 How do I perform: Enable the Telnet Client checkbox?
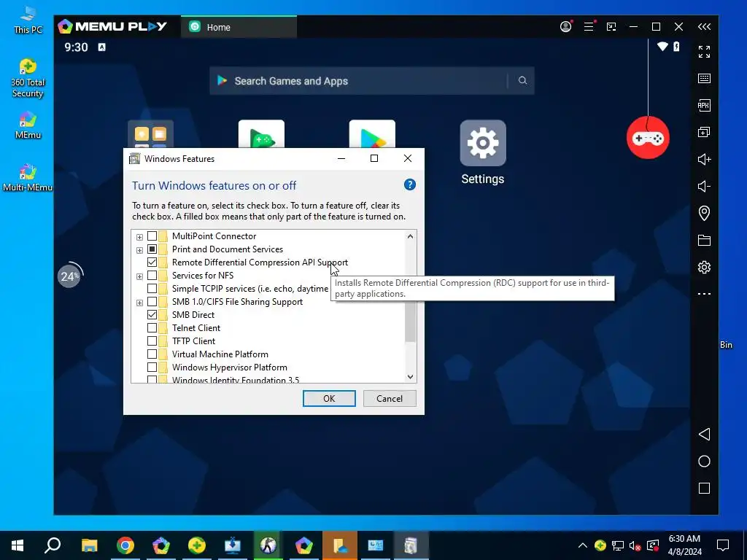click(152, 327)
